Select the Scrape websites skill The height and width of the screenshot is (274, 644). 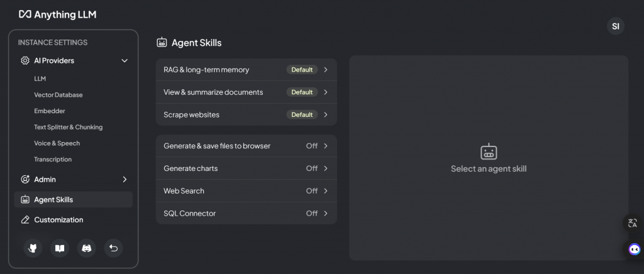coord(246,115)
